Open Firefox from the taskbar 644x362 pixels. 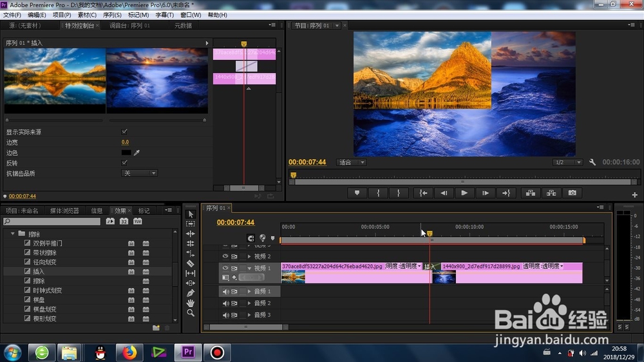pyautogui.click(x=129, y=352)
